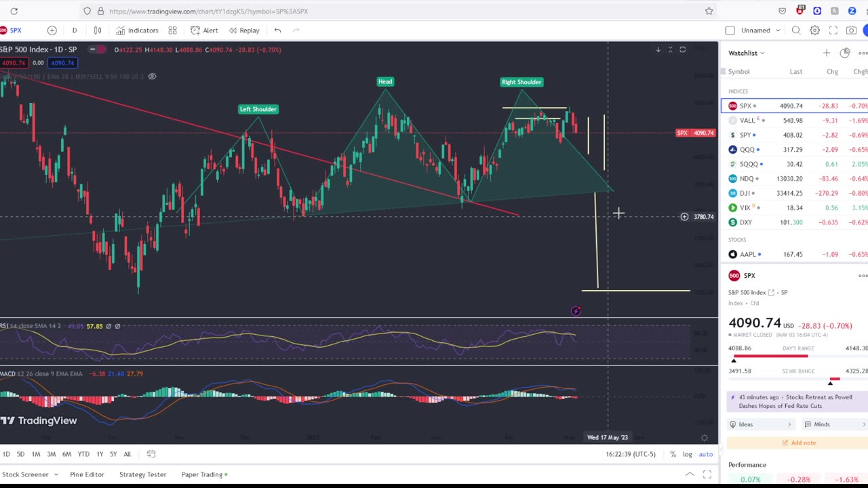868x488 pixels.
Task: Maximize the chart pane icon
Action: tap(682, 49)
